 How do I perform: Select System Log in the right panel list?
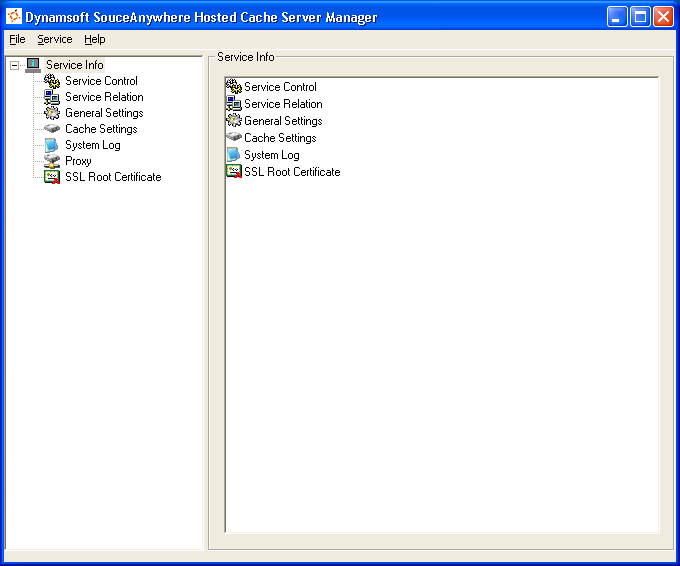[271, 155]
